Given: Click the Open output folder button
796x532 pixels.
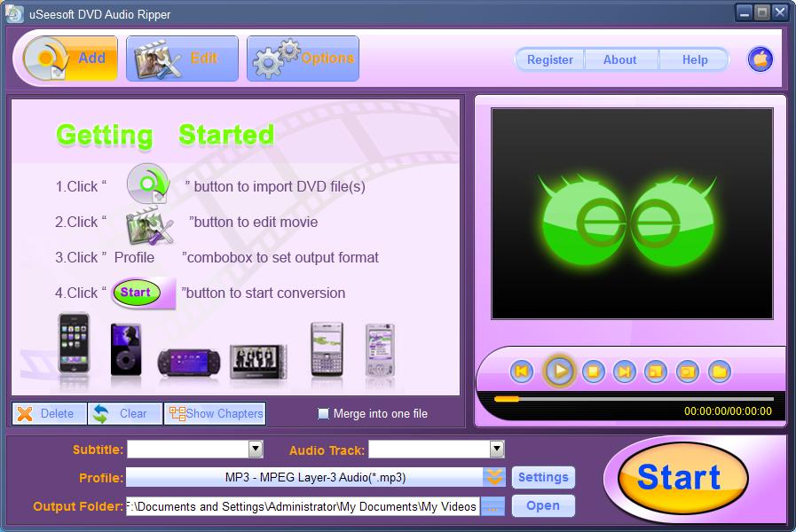Looking at the screenshot, I should point(543,505).
